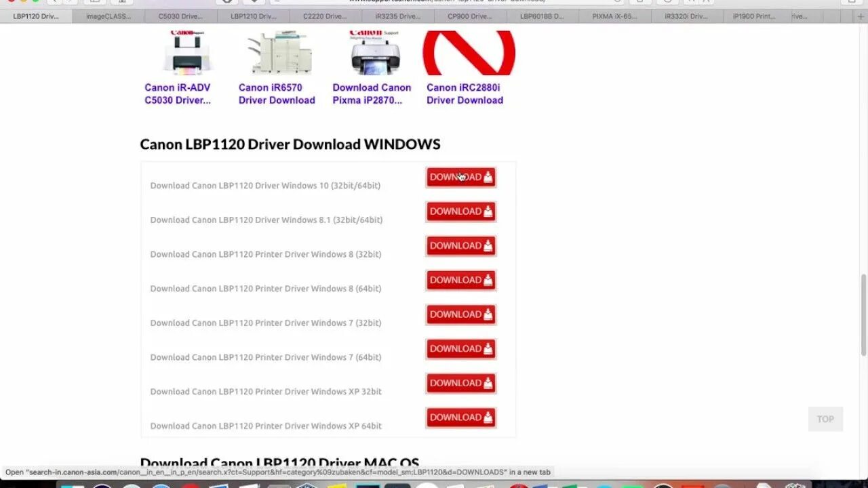Image resolution: width=868 pixels, height=488 pixels.
Task: Switch to the LBP6018B tab
Action: pyautogui.click(x=542, y=16)
